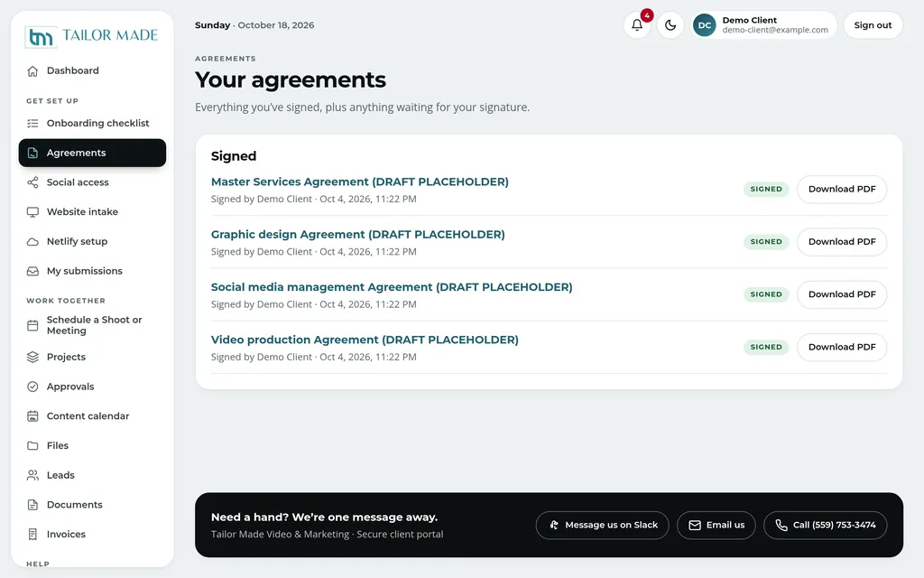Click 'Need a hand? We're one message away.'

324,517
